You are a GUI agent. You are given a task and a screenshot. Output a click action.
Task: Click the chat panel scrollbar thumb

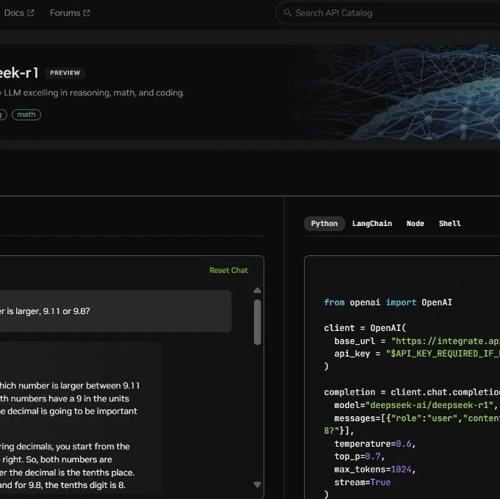point(257,322)
